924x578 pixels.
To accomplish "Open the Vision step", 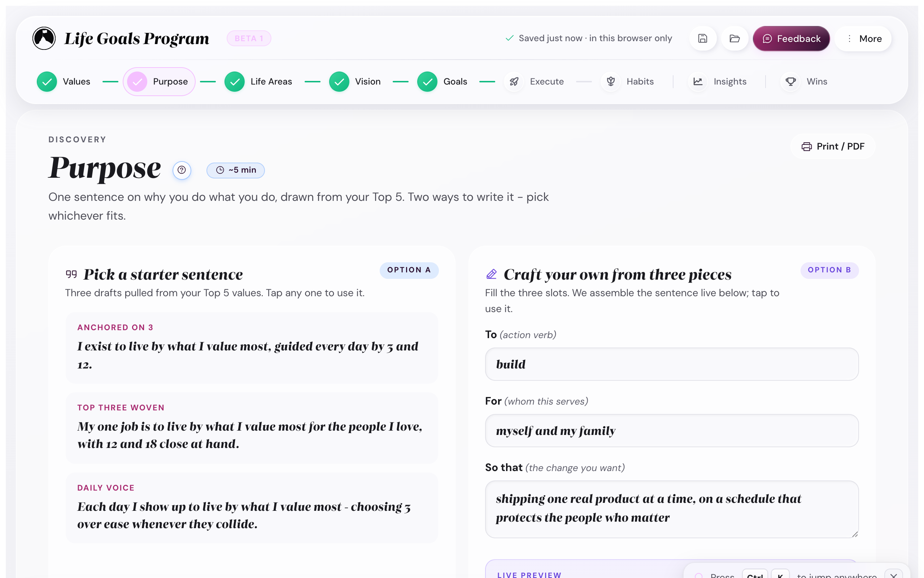I will [355, 81].
